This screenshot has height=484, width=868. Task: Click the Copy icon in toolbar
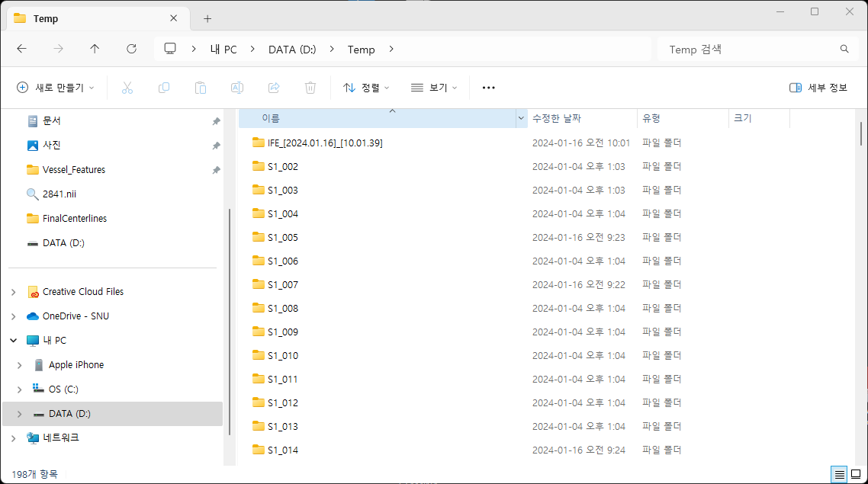(164, 88)
